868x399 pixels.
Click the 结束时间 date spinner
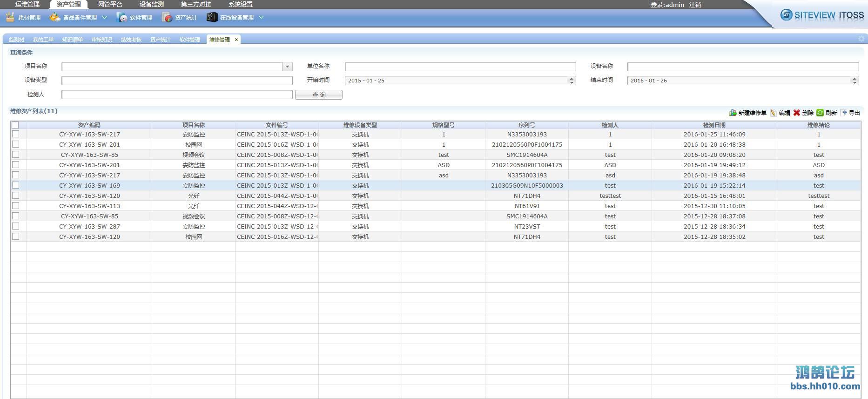(855, 81)
